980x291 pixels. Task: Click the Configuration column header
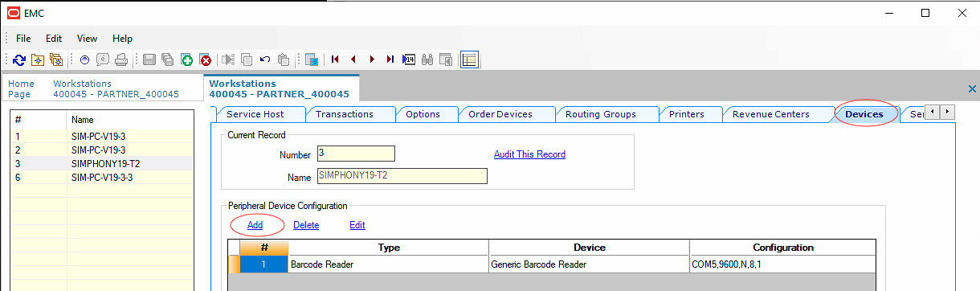coord(782,248)
